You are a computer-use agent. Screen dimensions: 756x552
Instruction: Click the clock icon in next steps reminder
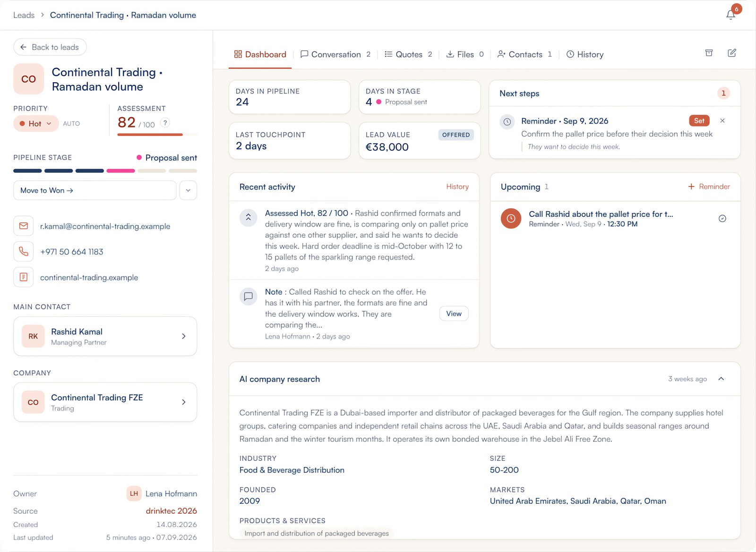coord(507,122)
